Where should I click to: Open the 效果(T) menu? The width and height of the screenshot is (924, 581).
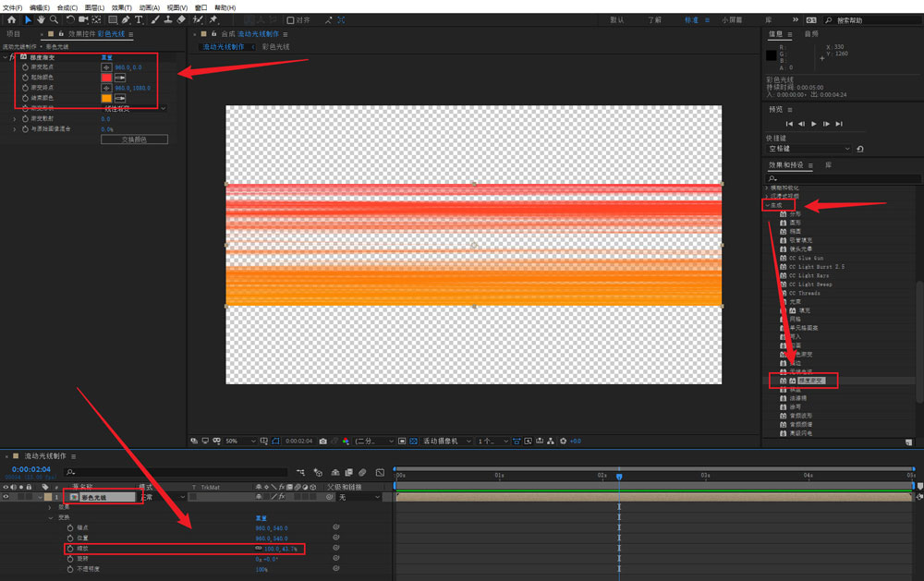click(121, 6)
